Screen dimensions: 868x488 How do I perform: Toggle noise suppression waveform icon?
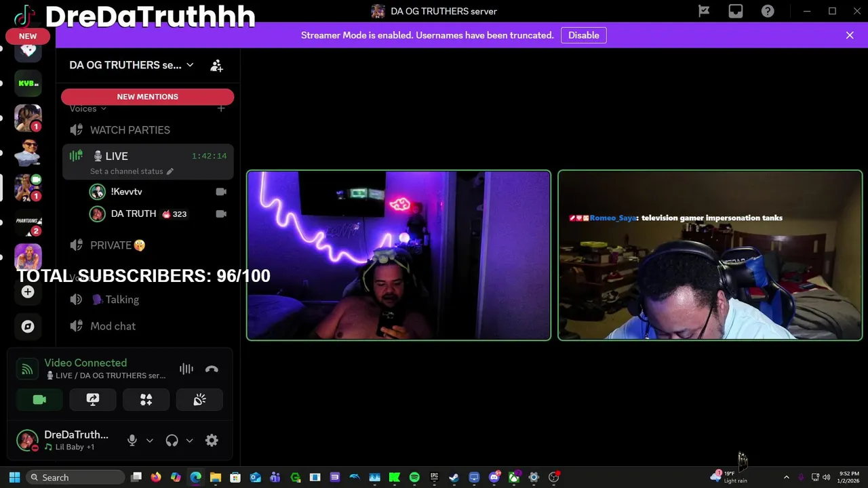[x=186, y=369]
